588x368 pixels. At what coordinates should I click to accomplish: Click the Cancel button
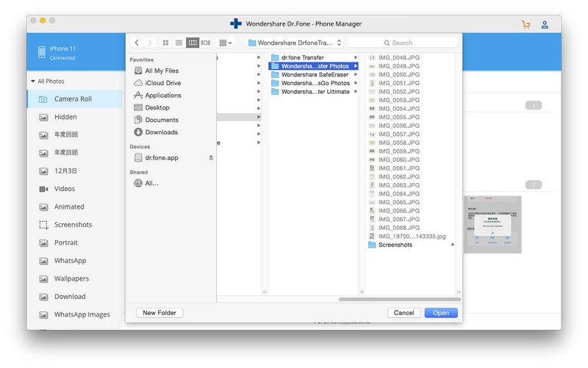404,313
